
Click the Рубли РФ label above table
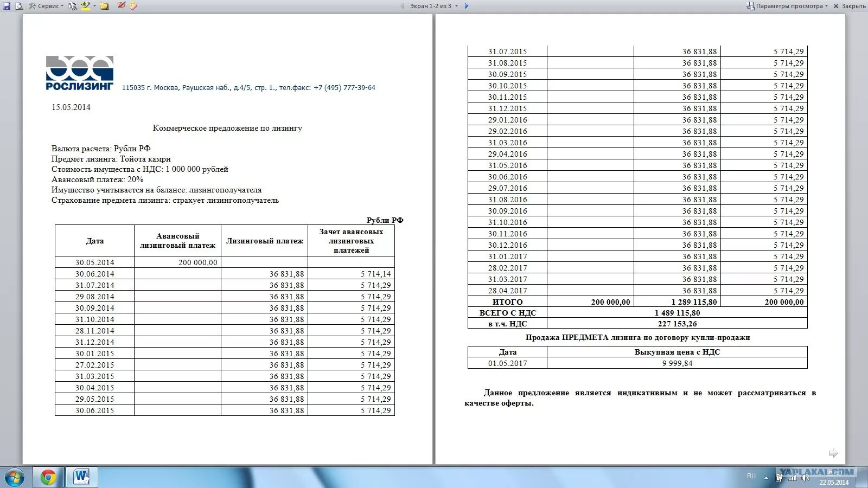(x=385, y=220)
